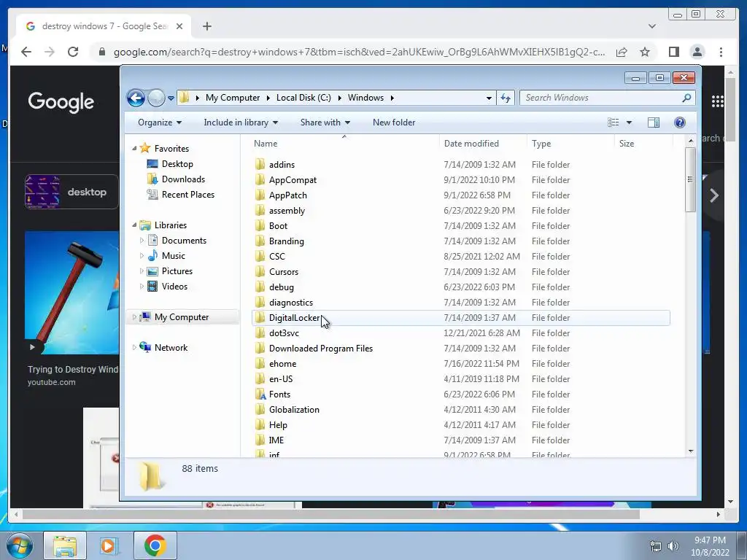Viewport: 747px width, 560px height.
Task: Select the Boot folder icon
Action: coord(260,226)
